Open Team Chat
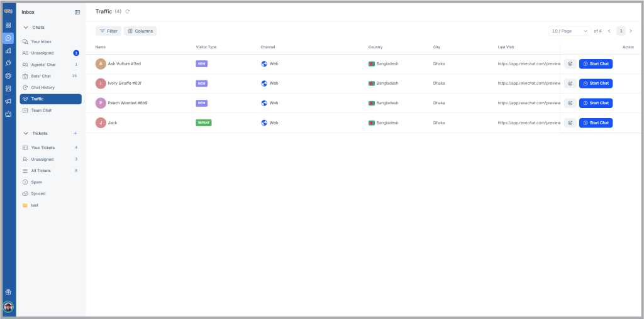 coord(50,111)
